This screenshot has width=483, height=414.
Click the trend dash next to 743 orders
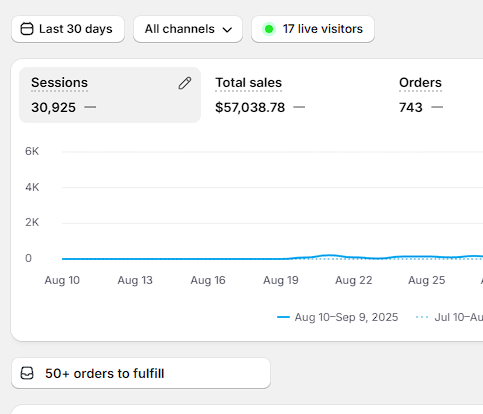437,107
